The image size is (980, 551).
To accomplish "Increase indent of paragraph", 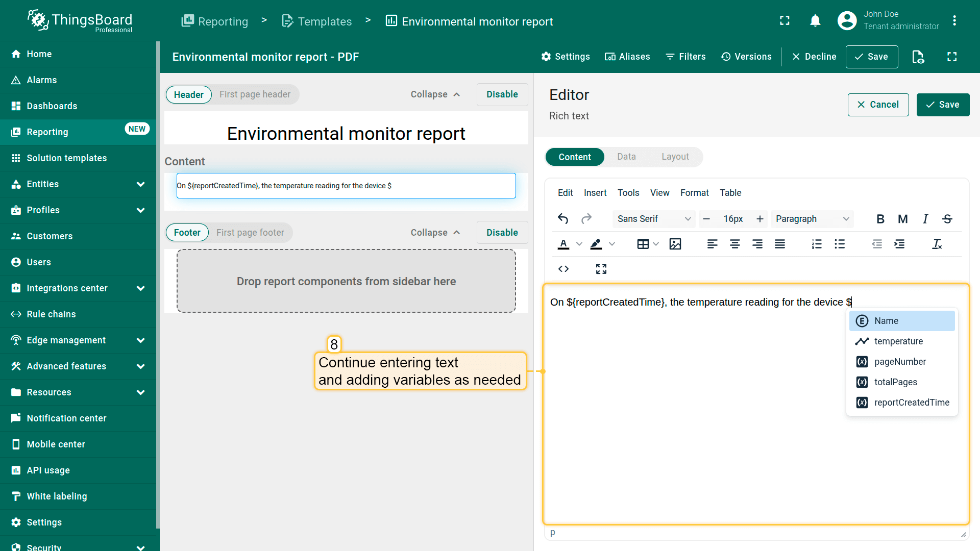I will (899, 244).
